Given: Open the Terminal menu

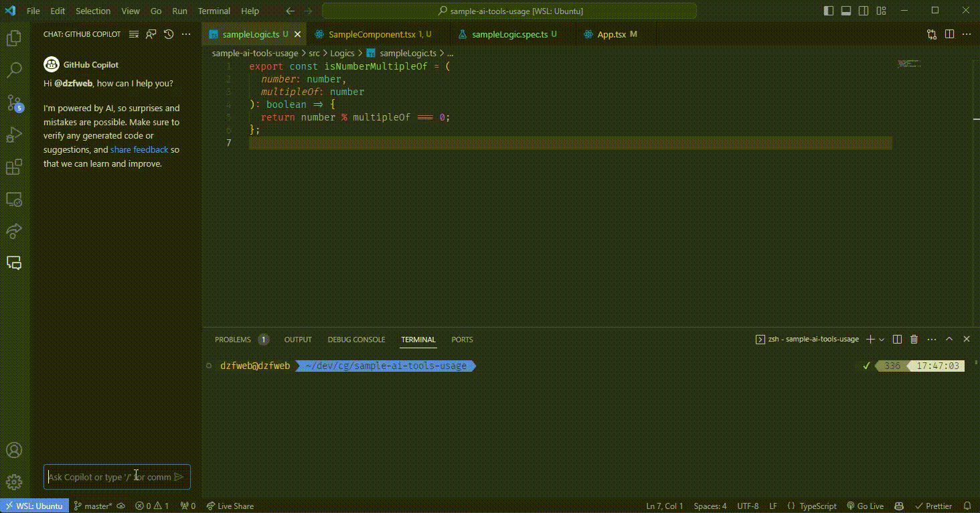Looking at the screenshot, I should [x=214, y=11].
